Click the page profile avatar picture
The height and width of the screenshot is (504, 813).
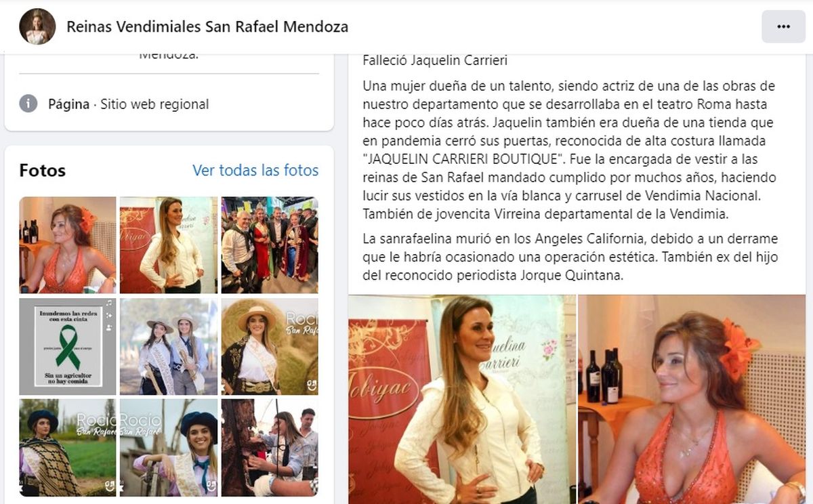37,26
